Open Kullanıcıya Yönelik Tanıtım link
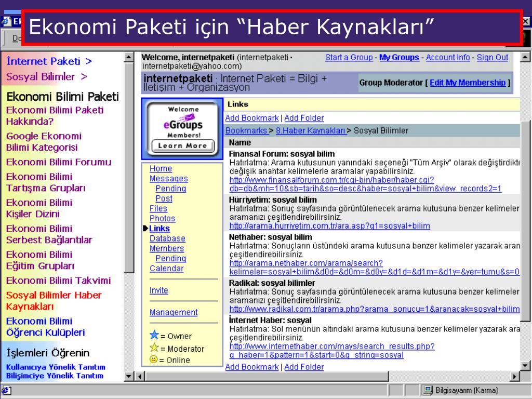The image size is (532, 399). click(x=56, y=367)
